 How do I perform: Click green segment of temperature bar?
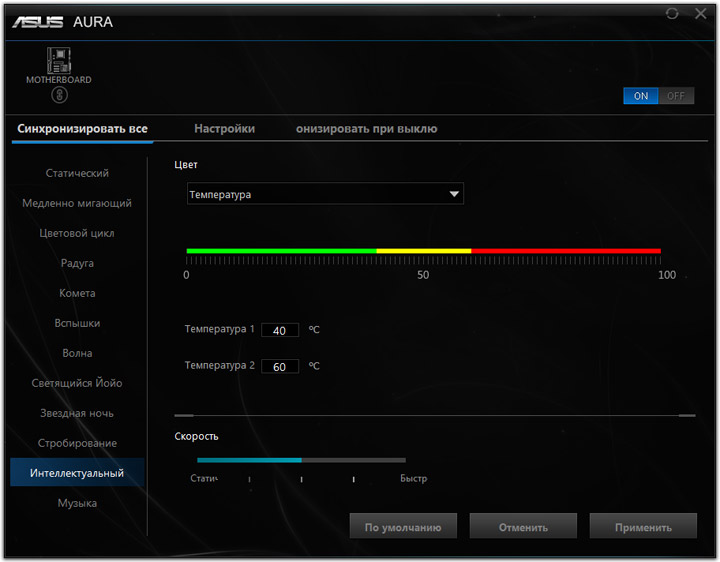[x=281, y=251]
